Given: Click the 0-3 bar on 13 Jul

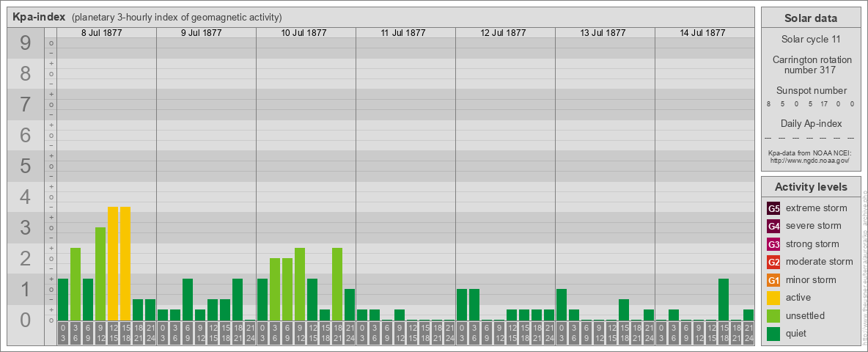Looking at the screenshot, I should coord(562,304).
